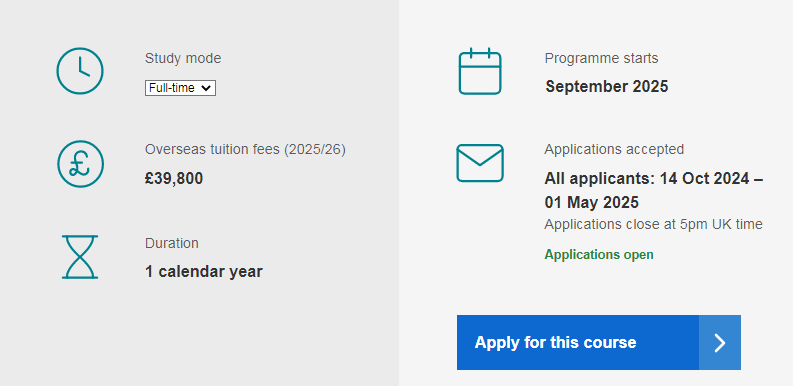Screen dimensions: 793x386
Task: Click the Overseas tuition fees (2025/26) label
Action: coord(245,150)
